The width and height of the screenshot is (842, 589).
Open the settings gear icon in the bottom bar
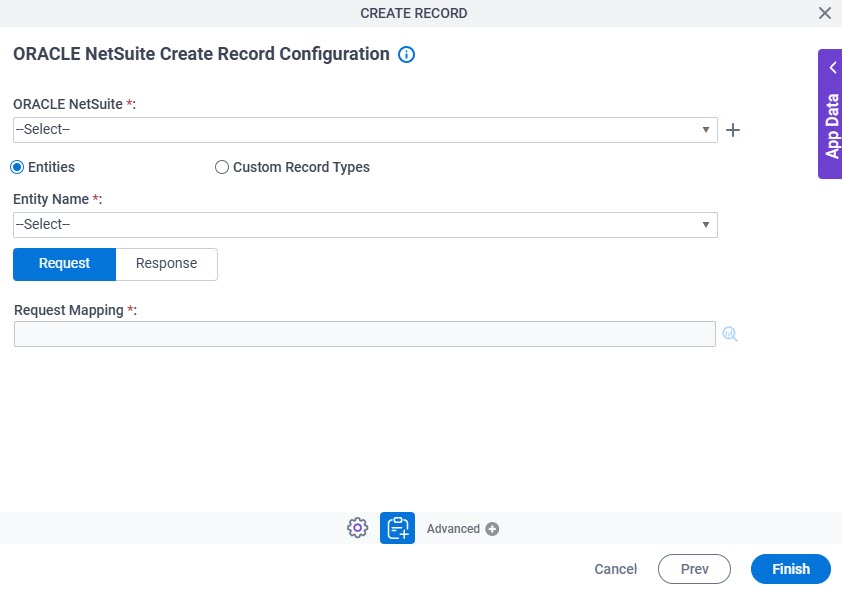click(357, 528)
